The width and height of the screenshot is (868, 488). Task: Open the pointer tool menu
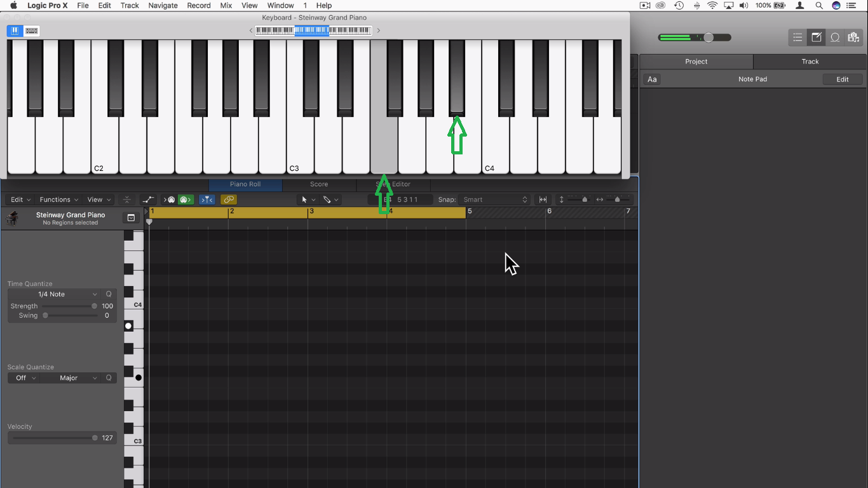pos(309,200)
